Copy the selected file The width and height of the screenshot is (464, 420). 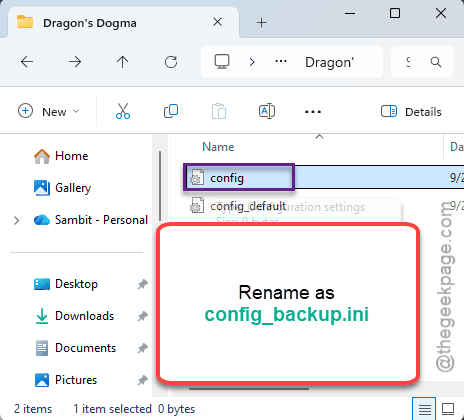(171, 111)
